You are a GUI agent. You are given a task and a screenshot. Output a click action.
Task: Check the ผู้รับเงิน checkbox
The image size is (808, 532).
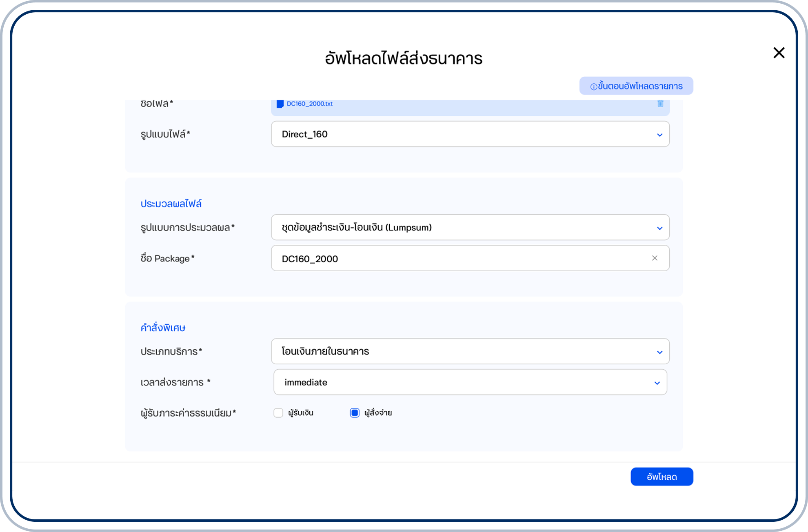(x=278, y=413)
